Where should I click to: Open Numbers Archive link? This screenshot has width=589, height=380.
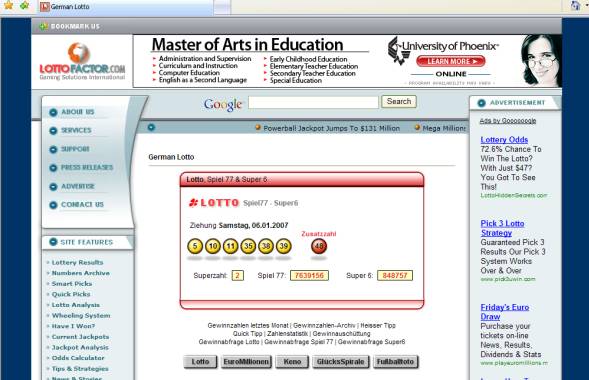point(81,273)
